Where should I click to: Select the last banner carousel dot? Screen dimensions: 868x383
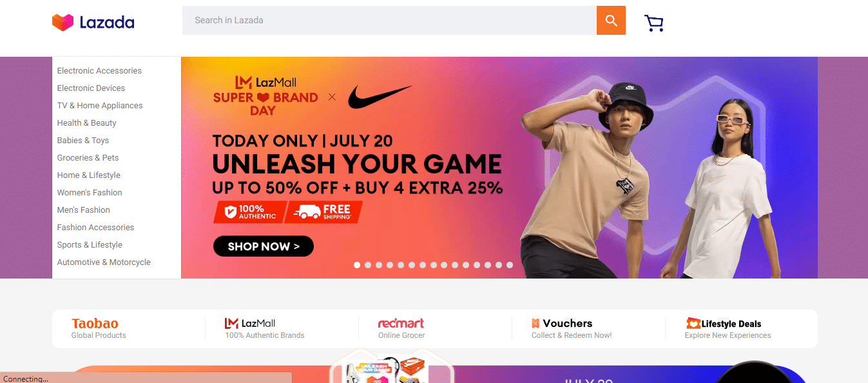tap(510, 265)
